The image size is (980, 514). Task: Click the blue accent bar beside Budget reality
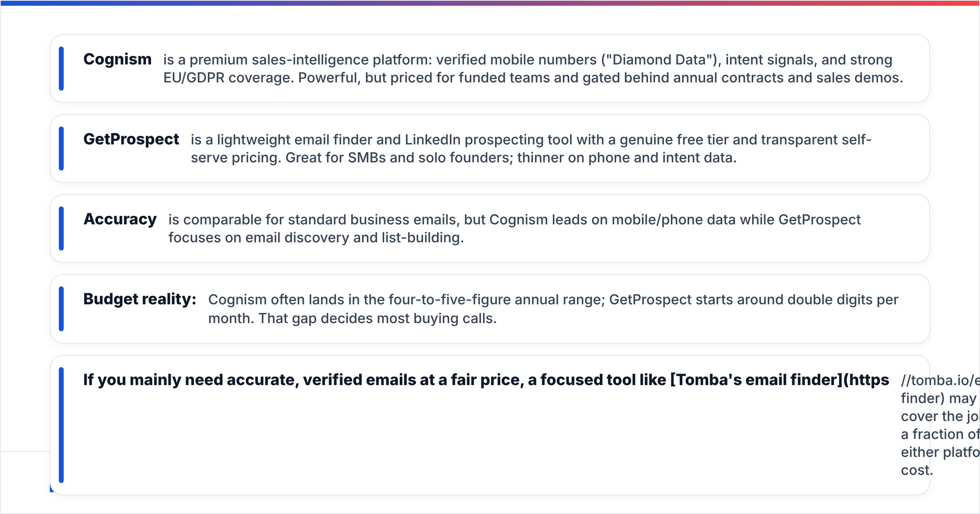[x=61, y=309]
